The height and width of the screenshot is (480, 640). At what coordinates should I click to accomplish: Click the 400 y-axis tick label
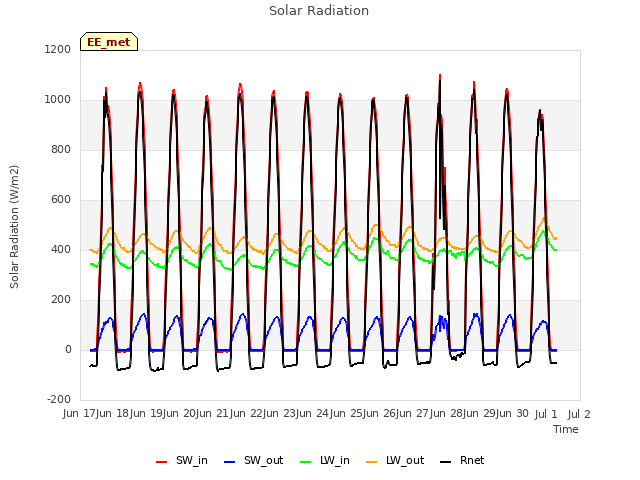coord(61,249)
